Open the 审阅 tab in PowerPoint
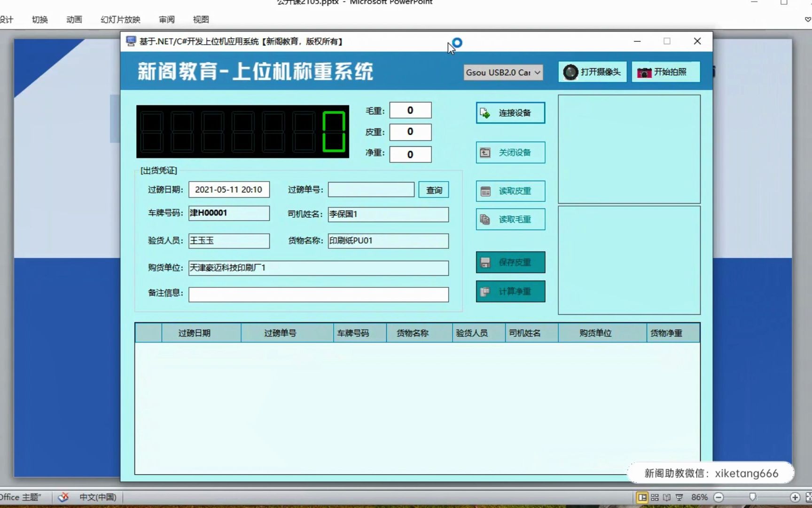 167,20
